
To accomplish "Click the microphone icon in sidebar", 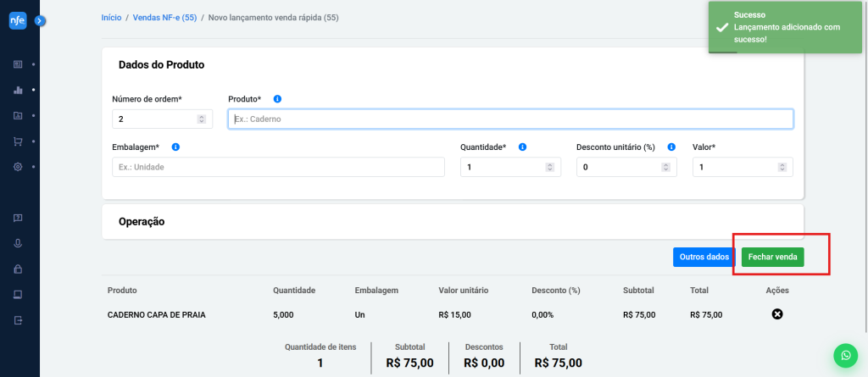I will (x=18, y=244).
